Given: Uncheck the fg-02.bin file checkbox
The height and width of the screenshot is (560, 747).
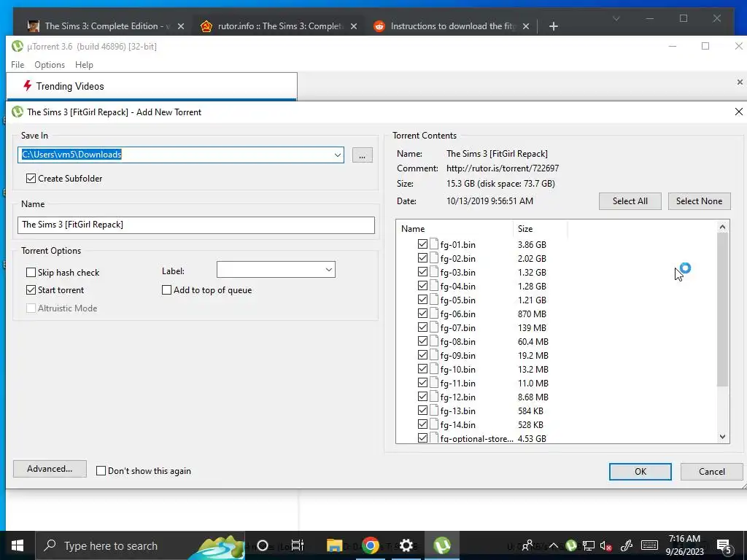Looking at the screenshot, I should pos(422,258).
